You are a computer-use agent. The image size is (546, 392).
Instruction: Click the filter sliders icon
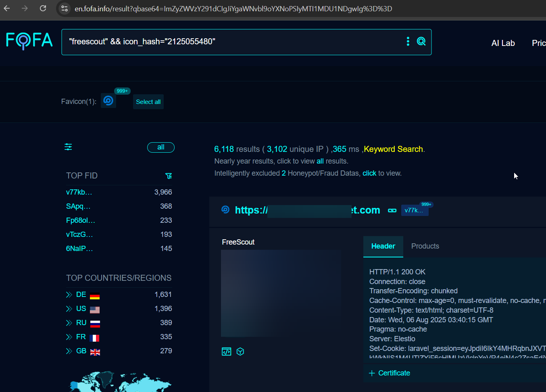[x=68, y=147]
